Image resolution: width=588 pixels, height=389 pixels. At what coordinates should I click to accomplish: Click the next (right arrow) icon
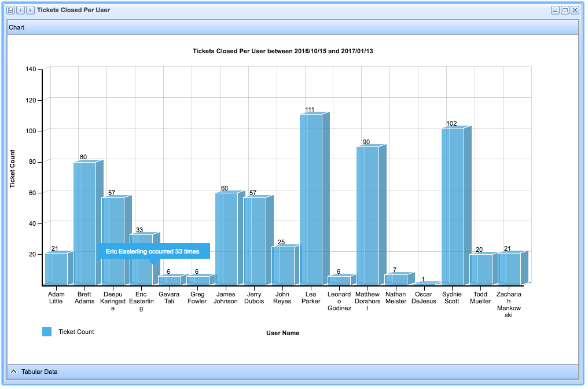30,10
